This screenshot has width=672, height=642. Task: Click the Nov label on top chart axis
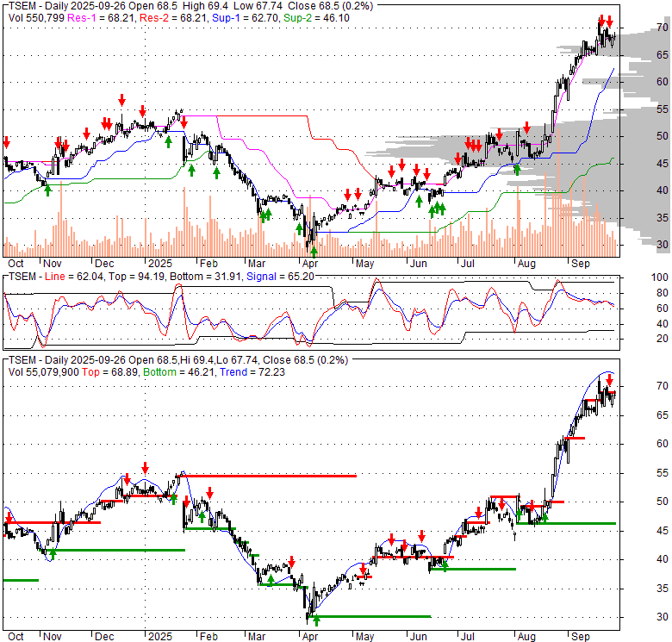53,264
